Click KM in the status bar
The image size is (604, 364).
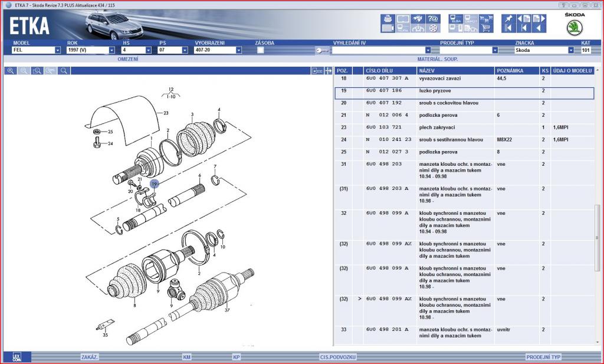187,357
